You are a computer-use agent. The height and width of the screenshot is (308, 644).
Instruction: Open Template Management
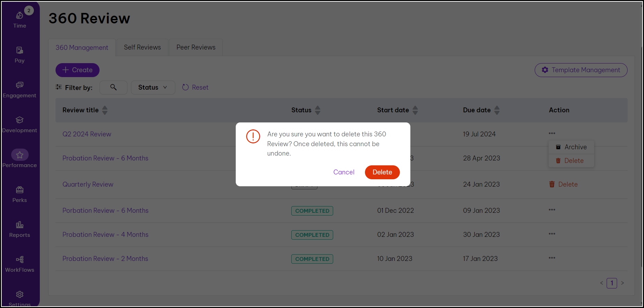(581, 70)
